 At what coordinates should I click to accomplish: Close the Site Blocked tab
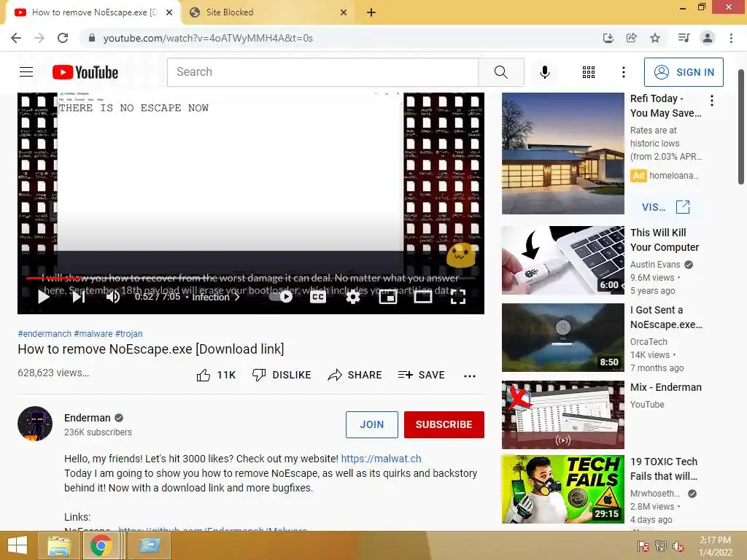point(344,12)
